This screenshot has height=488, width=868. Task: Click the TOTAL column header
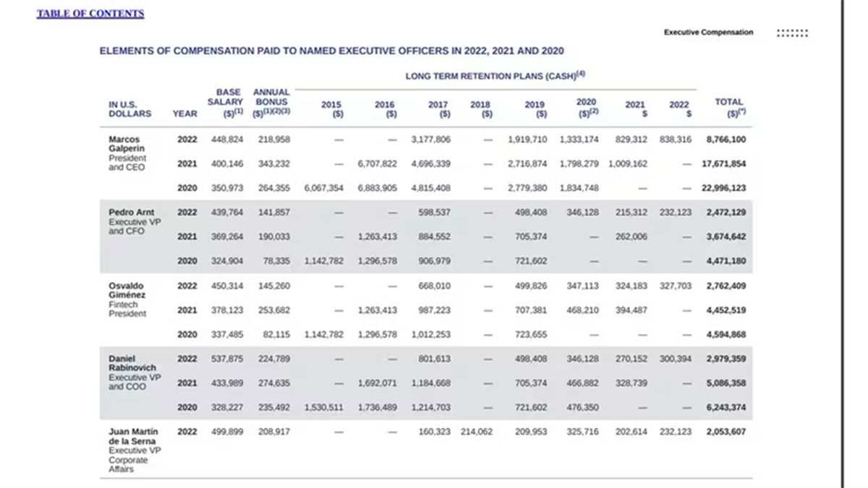728,107
